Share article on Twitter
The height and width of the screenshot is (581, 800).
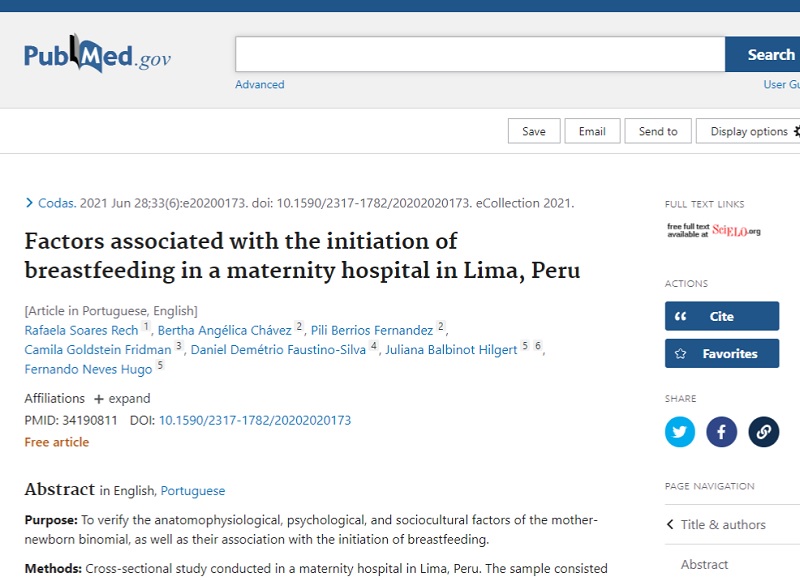(680, 432)
